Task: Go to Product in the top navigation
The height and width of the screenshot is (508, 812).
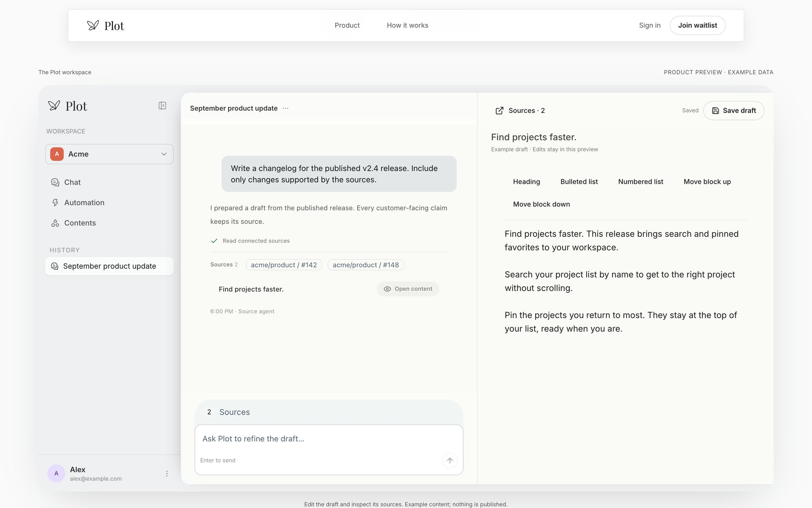Action: pos(347,25)
